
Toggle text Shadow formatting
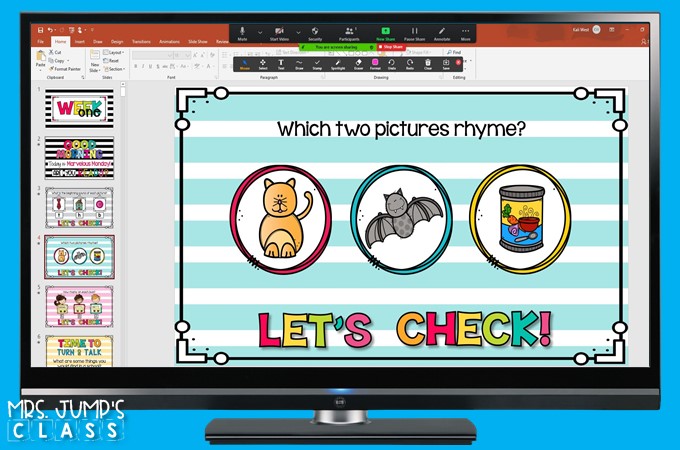pos(158,66)
